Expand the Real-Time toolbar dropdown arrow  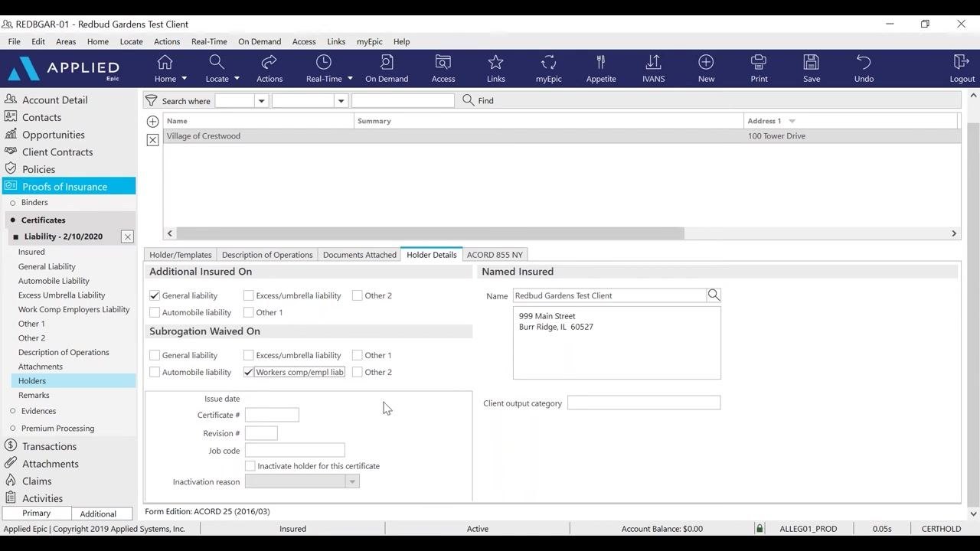point(350,79)
